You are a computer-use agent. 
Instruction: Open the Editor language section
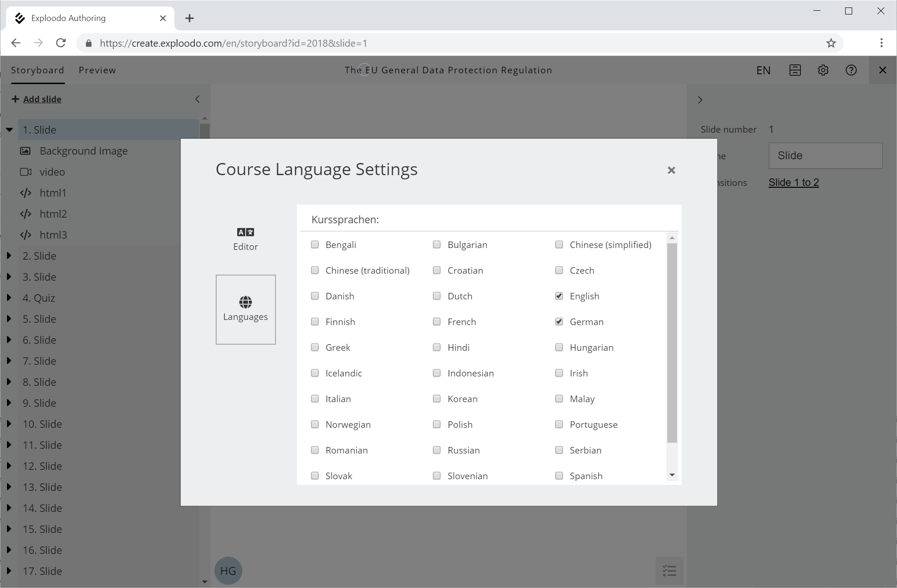pos(246,239)
